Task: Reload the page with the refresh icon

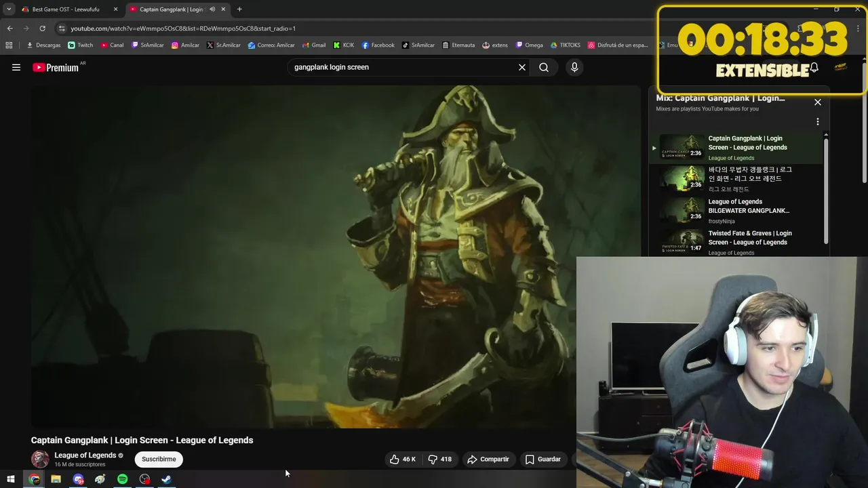Action: (x=42, y=28)
